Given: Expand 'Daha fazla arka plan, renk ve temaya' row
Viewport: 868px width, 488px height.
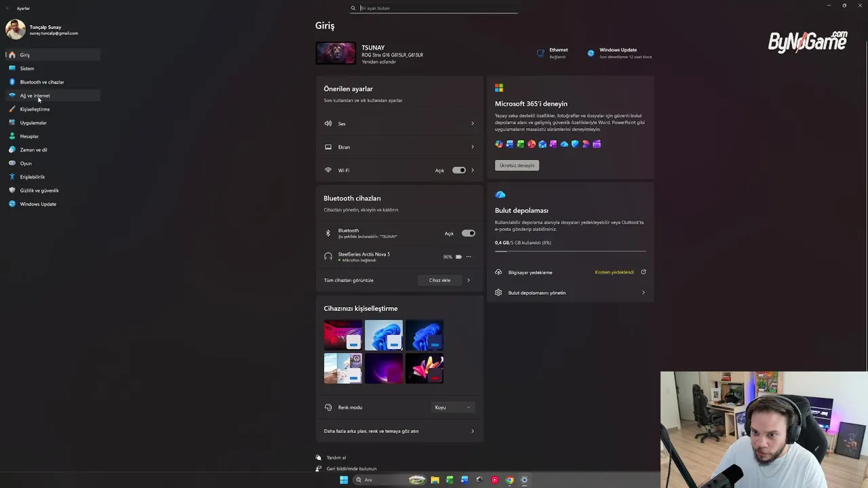Looking at the screenshot, I should [399, 431].
